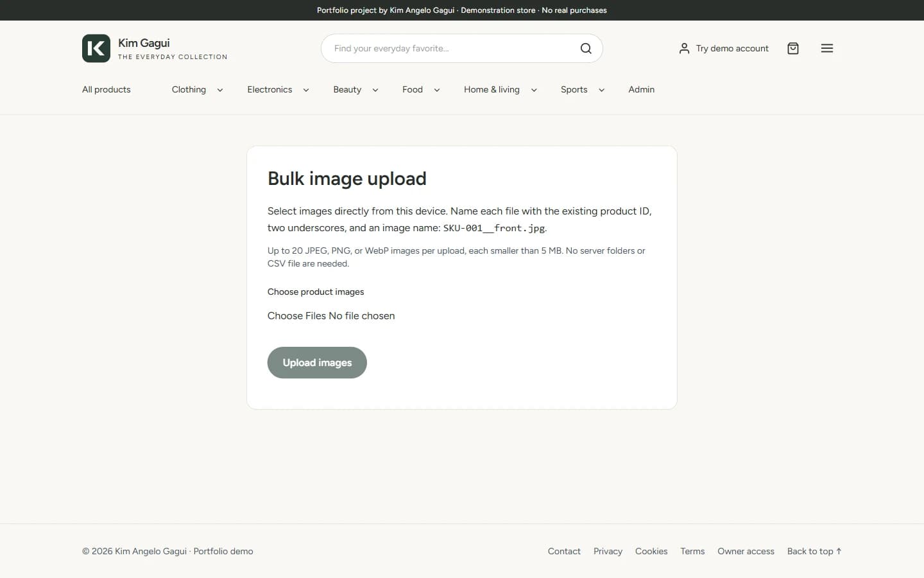The height and width of the screenshot is (578, 924).
Task: Click Back to top link
Action: tap(814, 551)
